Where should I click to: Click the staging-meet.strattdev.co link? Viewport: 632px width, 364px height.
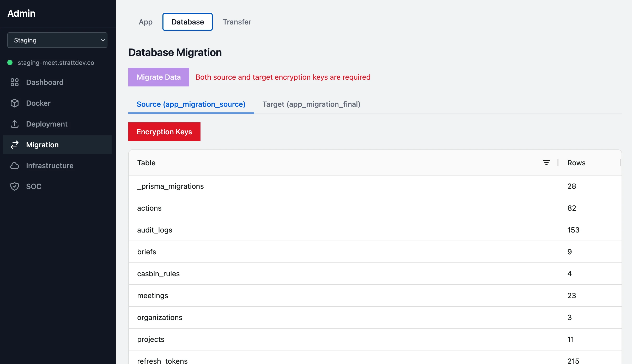(x=56, y=62)
